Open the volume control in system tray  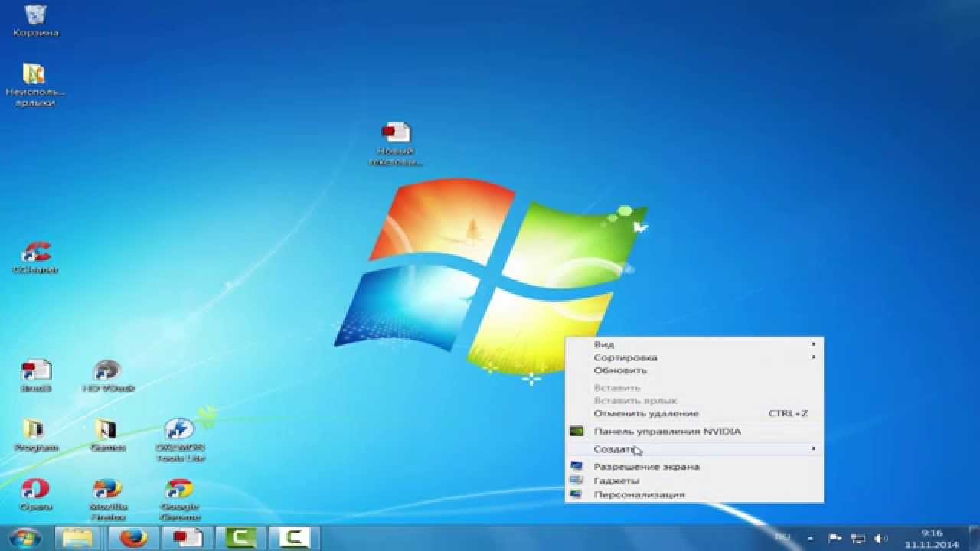click(x=881, y=539)
